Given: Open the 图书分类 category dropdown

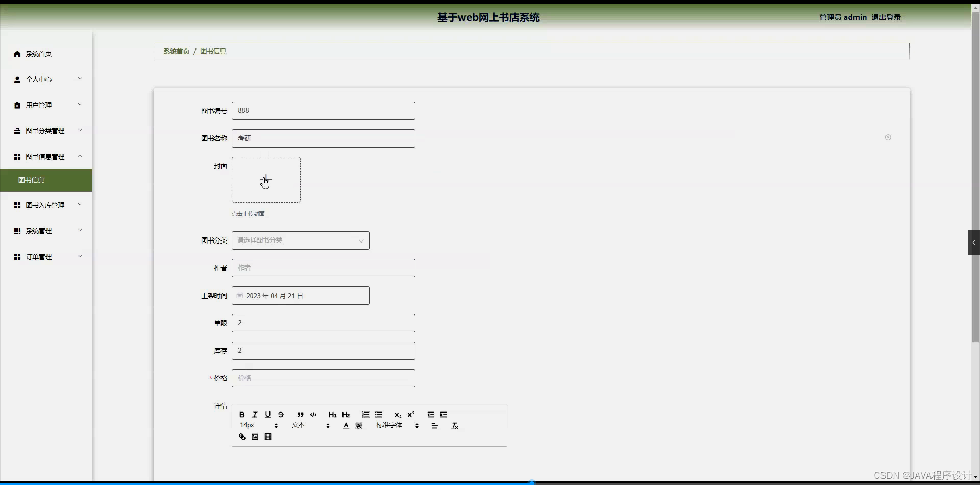Looking at the screenshot, I should (301, 240).
